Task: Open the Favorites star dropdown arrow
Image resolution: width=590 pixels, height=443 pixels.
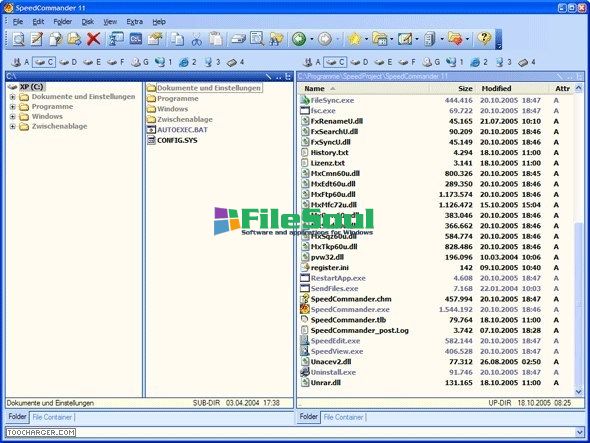Action: pos(366,39)
